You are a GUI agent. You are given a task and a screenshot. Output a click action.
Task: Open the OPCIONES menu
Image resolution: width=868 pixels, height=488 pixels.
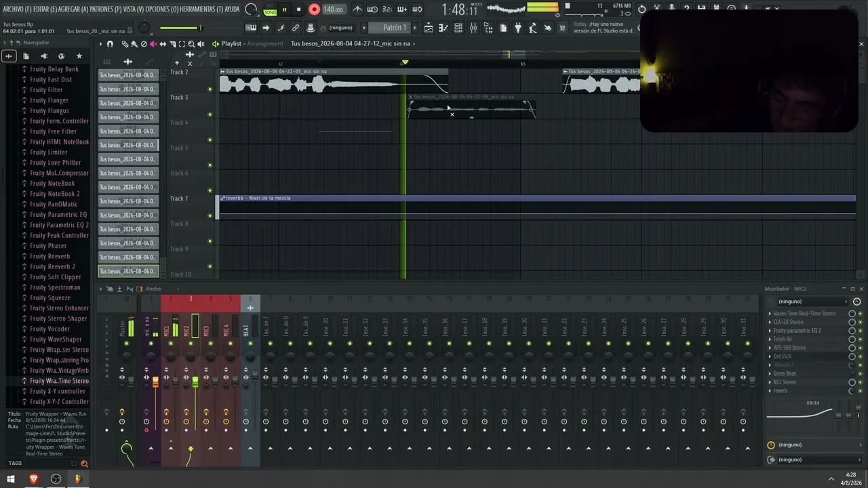pos(161,9)
